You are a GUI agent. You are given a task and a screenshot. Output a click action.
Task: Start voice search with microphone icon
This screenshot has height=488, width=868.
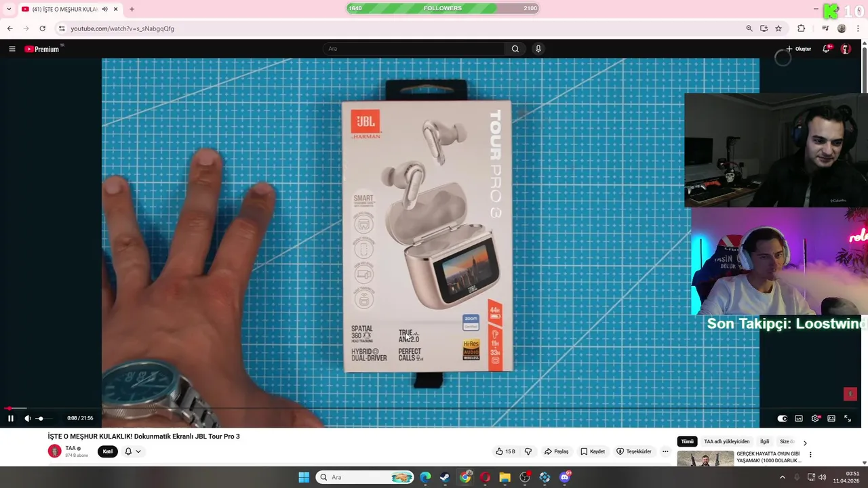(538, 49)
